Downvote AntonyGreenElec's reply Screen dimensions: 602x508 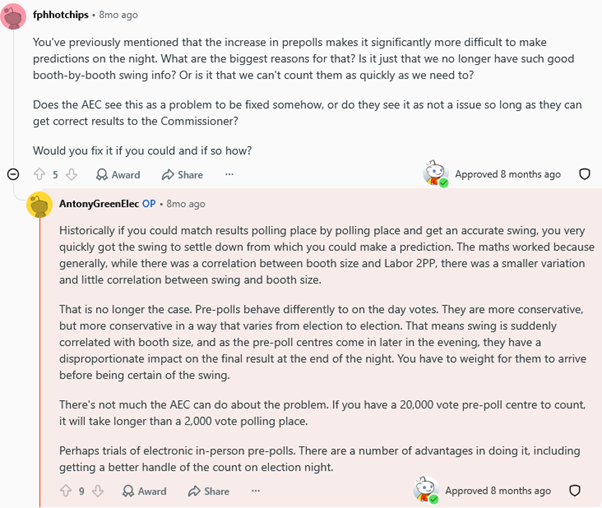[x=98, y=491]
